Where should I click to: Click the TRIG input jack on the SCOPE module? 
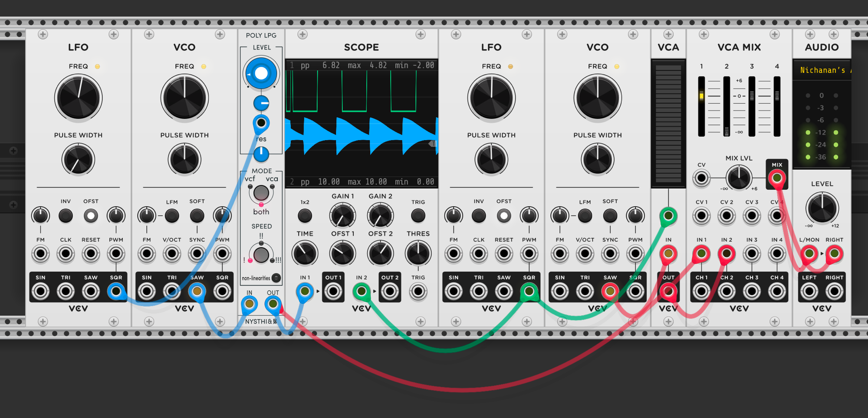418,291
